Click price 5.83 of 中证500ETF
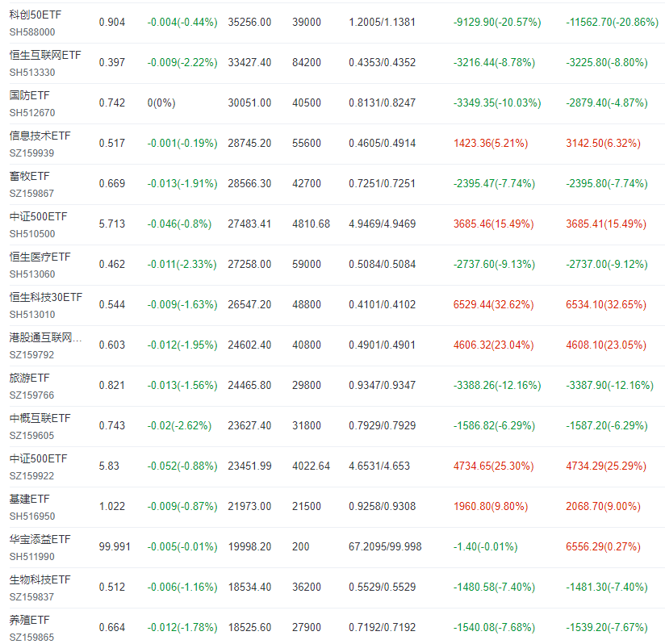 (x=109, y=466)
